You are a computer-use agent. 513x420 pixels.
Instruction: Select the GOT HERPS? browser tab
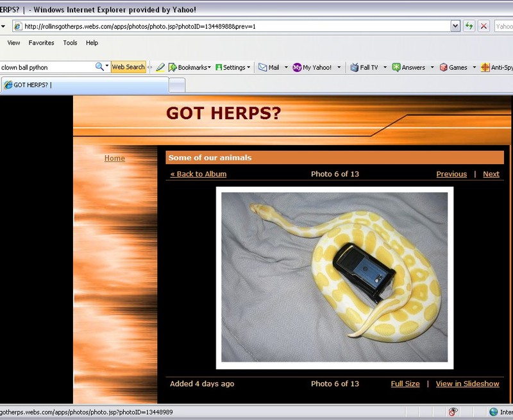tap(85, 85)
